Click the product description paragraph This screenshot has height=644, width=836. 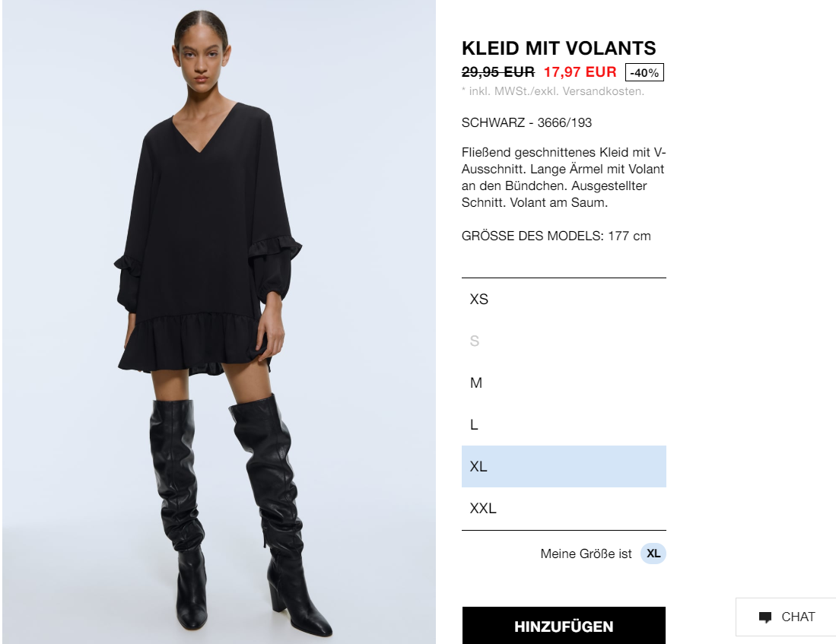tap(564, 177)
